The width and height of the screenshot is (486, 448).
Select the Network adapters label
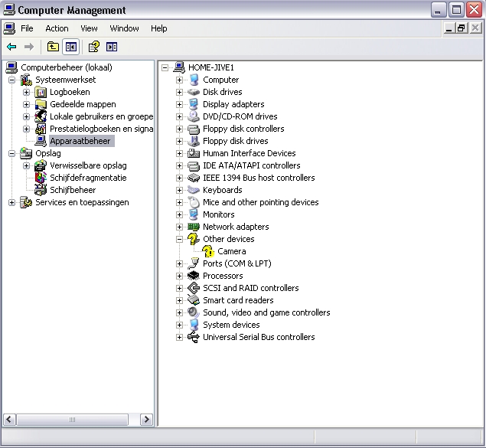click(x=236, y=227)
